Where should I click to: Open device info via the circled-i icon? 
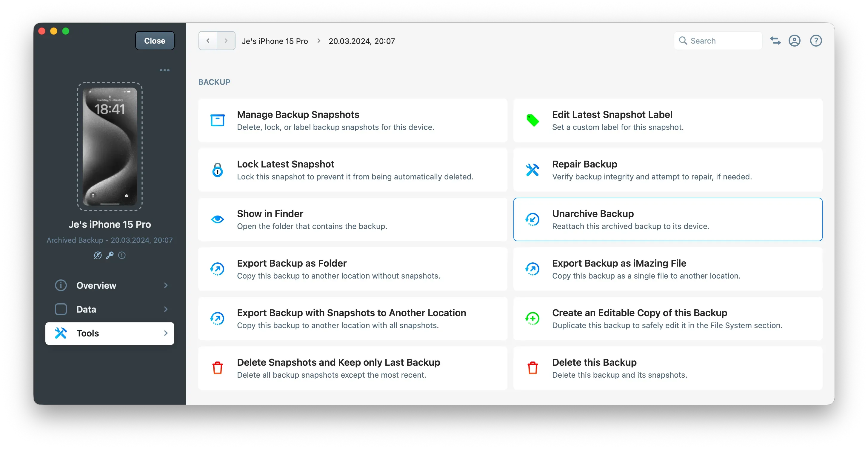tap(122, 255)
